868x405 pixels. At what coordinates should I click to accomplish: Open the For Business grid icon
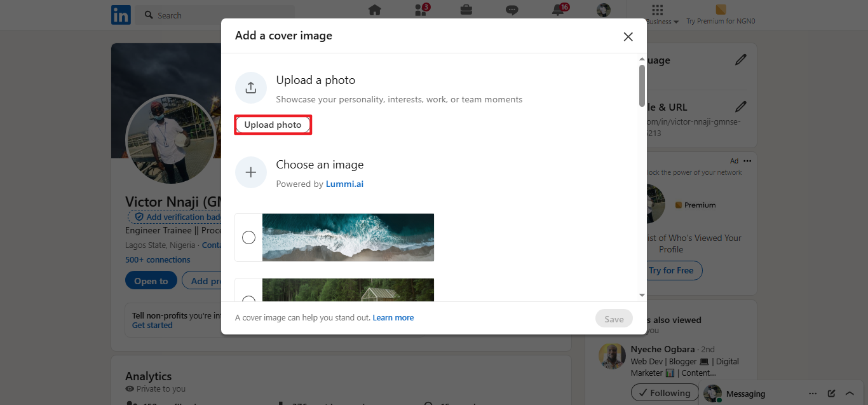658,10
